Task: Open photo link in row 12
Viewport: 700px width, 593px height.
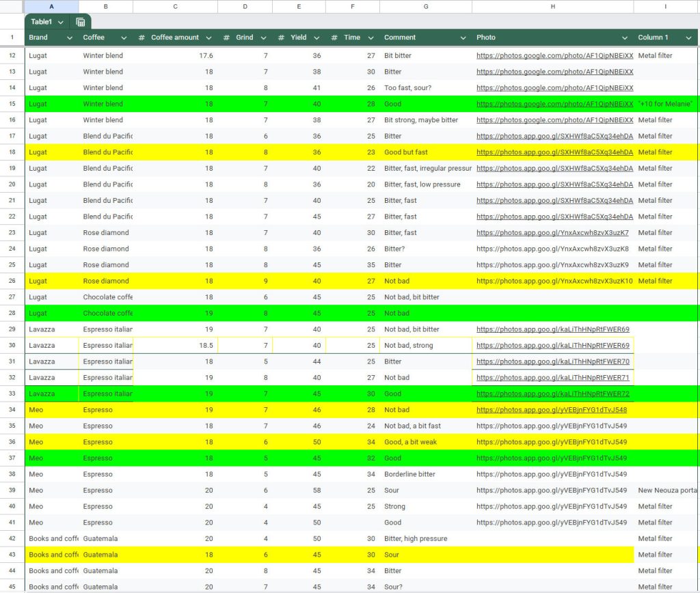Action: tap(554, 56)
